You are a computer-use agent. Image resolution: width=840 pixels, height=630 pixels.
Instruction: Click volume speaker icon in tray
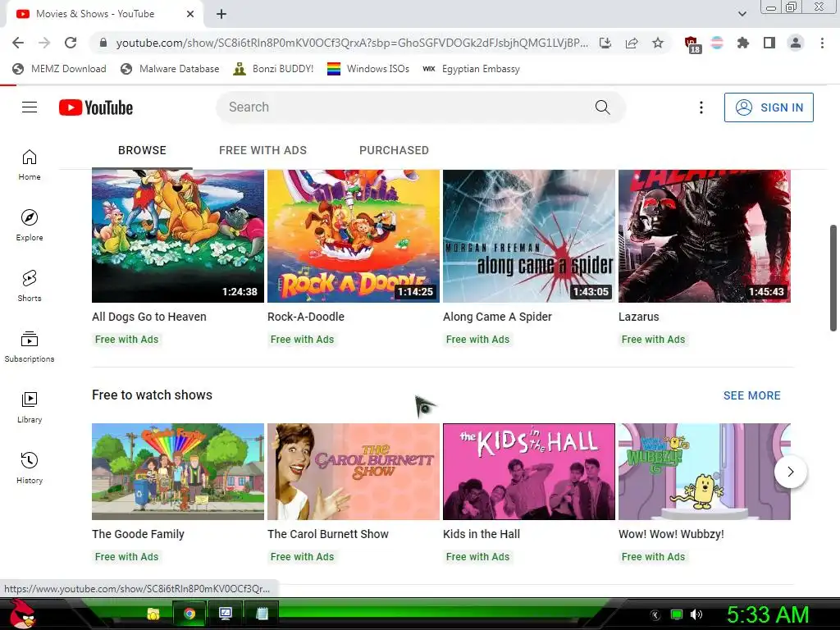point(696,614)
